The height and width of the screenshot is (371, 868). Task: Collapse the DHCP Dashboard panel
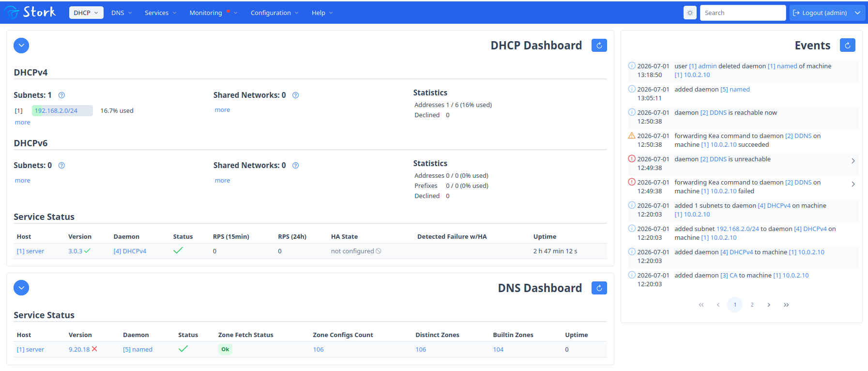21,46
